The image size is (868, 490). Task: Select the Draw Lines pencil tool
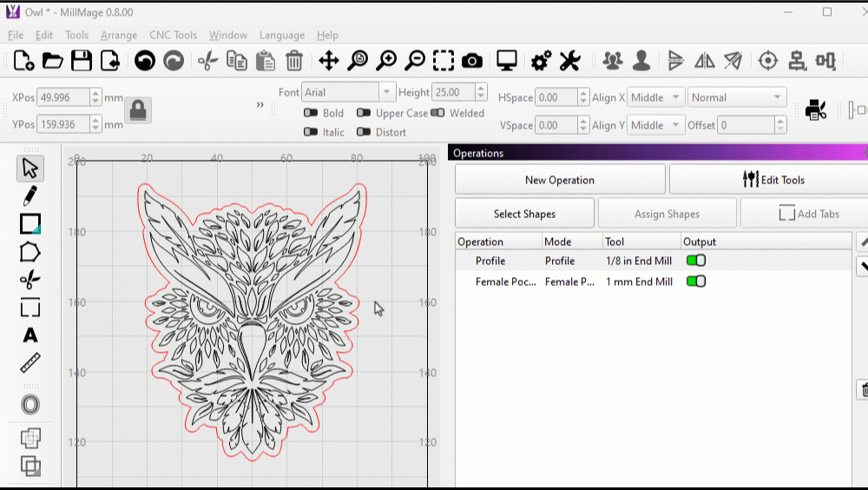pos(30,195)
